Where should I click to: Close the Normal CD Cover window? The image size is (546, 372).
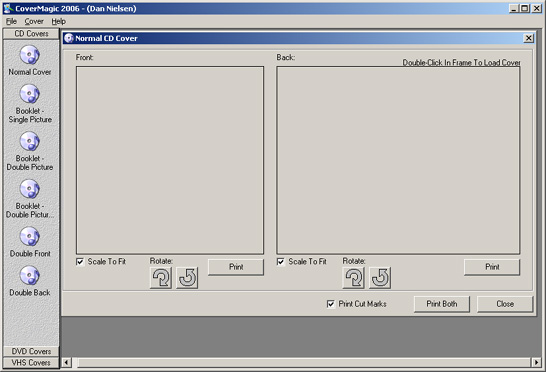pos(528,38)
